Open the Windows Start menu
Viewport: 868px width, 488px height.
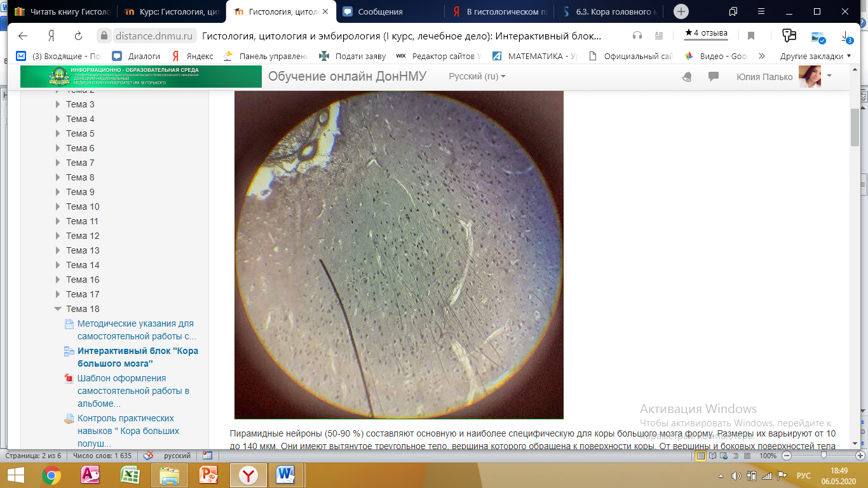click(x=15, y=475)
